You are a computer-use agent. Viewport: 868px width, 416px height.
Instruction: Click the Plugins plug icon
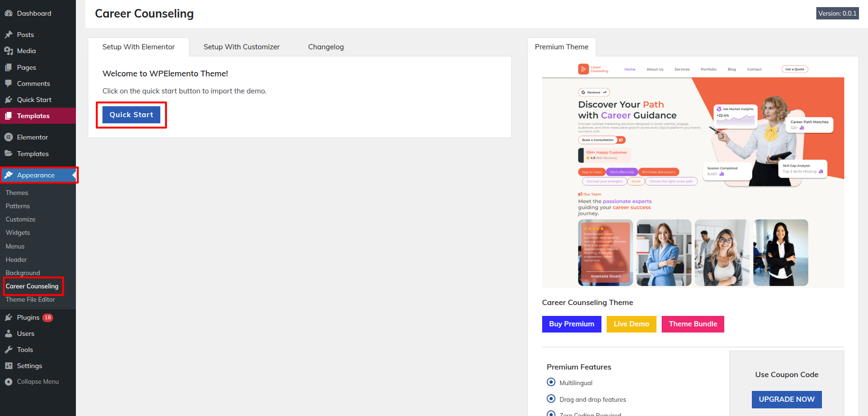coord(9,317)
